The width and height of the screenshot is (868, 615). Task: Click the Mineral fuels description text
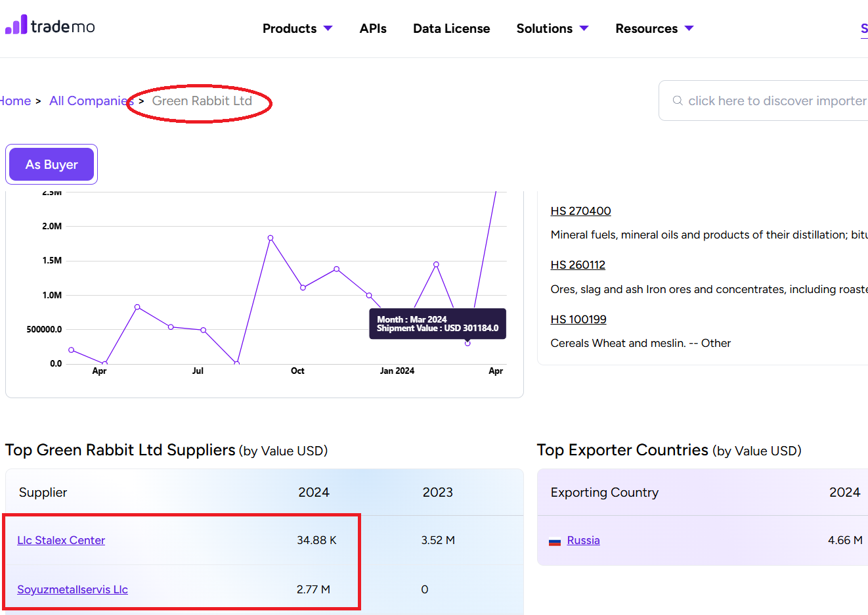tap(709, 235)
